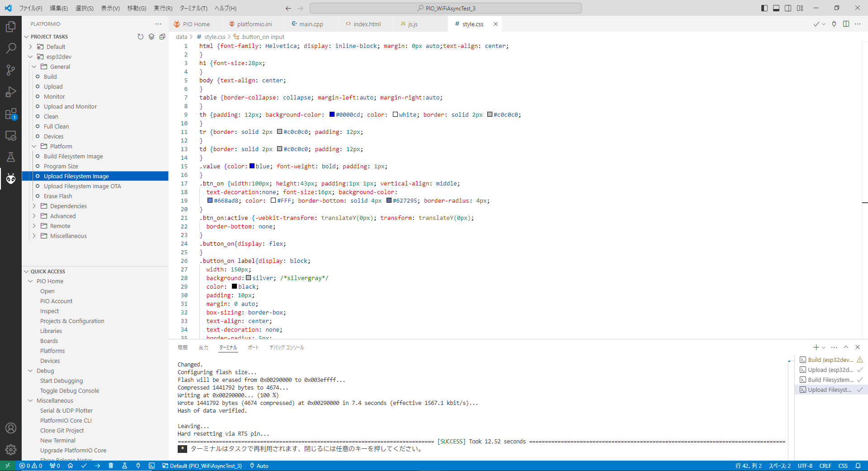This screenshot has width=868, height=471.
Task: Open the Manage gear icon
Action: click(x=11, y=449)
